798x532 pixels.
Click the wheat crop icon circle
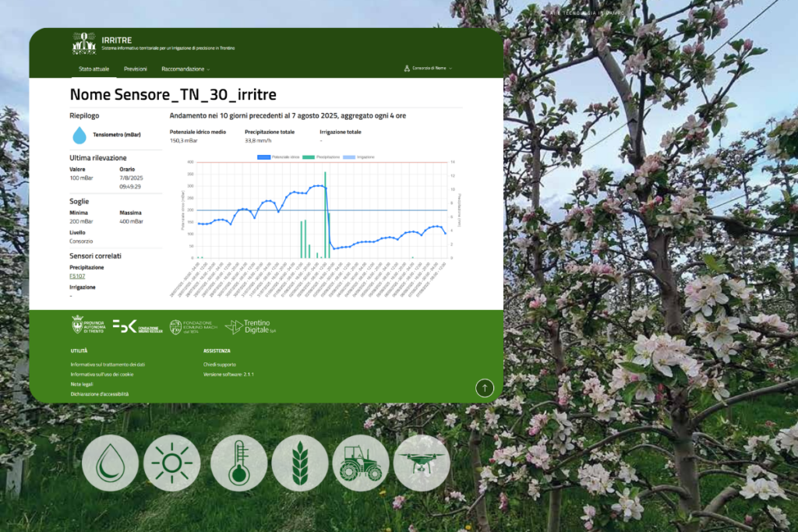299,462
